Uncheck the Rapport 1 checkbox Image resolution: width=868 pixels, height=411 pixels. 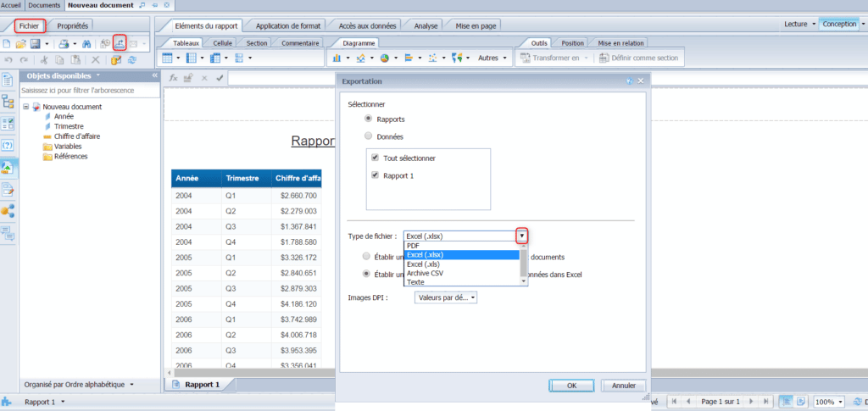375,175
